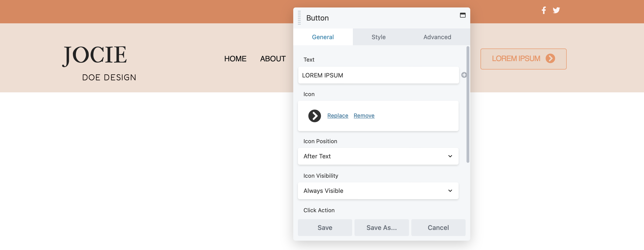Viewport: 644px width, 250px height.
Task: Switch to the Advanced tab
Action: pyautogui.click(x=437, y=37)
